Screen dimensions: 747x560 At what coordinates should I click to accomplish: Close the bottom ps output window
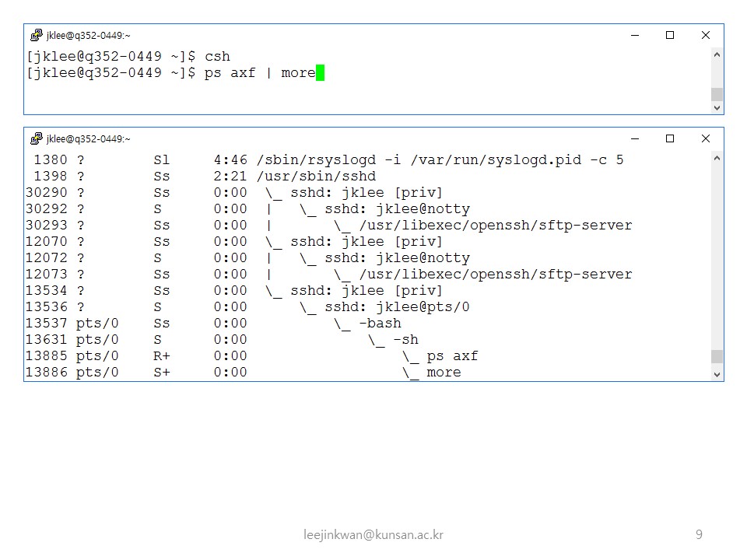(706, 138)
